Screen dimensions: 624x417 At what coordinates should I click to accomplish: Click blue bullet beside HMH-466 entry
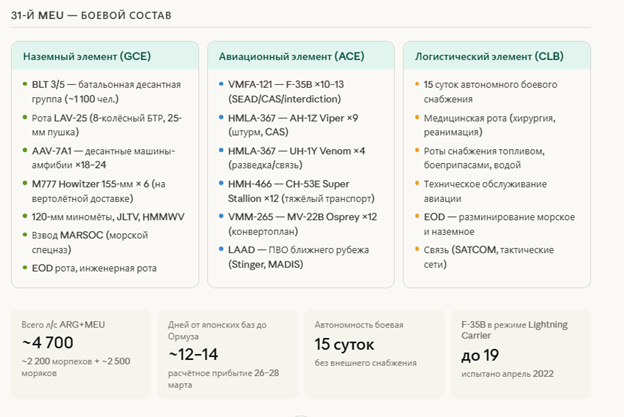[x=219, y=183]
